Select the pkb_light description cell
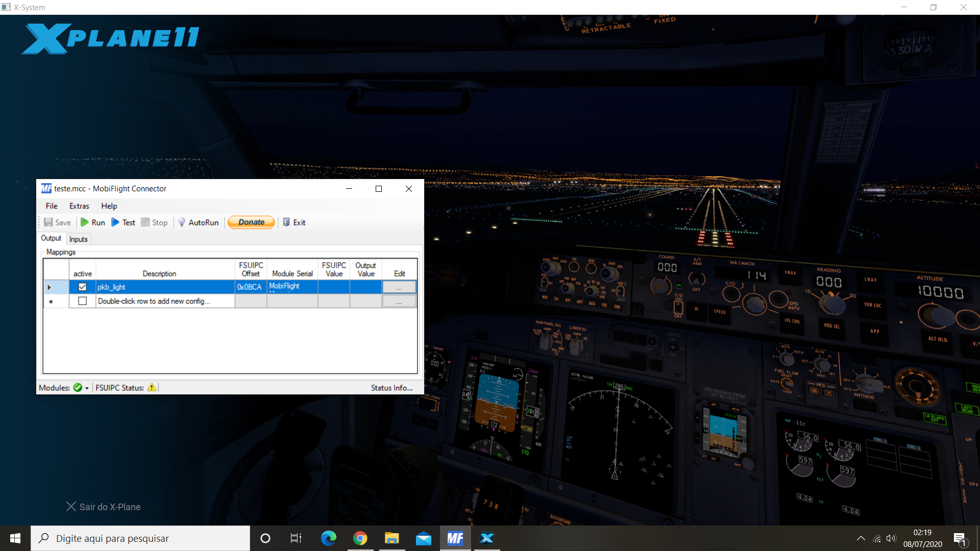The image size is (980, 551). tap(165, 287)
